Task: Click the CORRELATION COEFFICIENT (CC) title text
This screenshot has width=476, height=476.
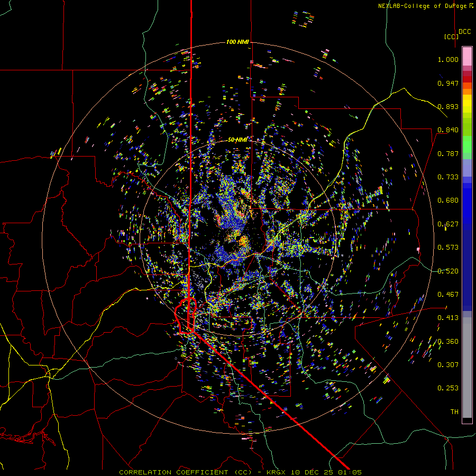Action: pos(185,472)
